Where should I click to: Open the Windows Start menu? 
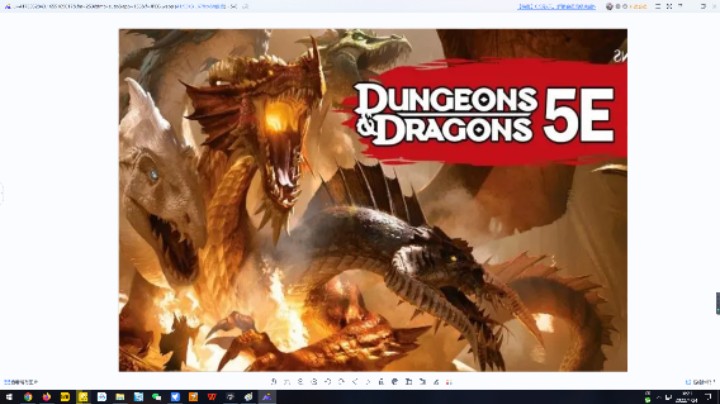coord(9,397)
